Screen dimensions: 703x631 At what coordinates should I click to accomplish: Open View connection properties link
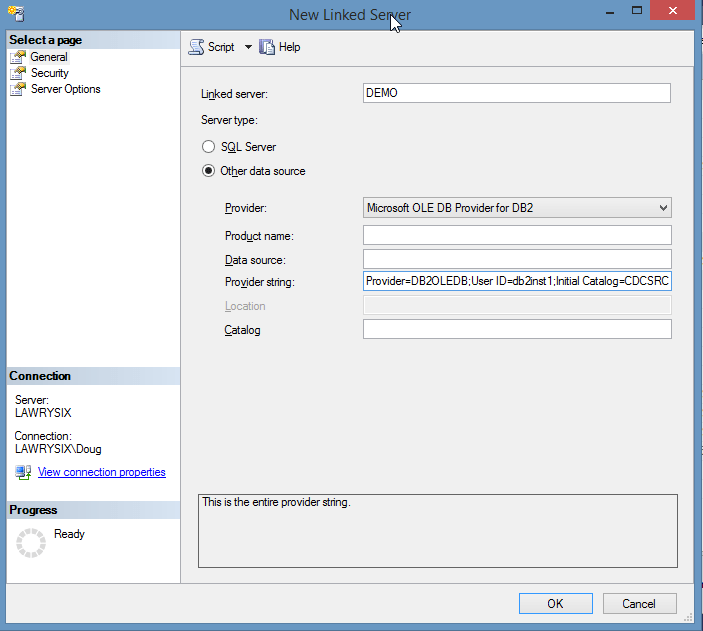pyautogui.click(x=101, y=472)
